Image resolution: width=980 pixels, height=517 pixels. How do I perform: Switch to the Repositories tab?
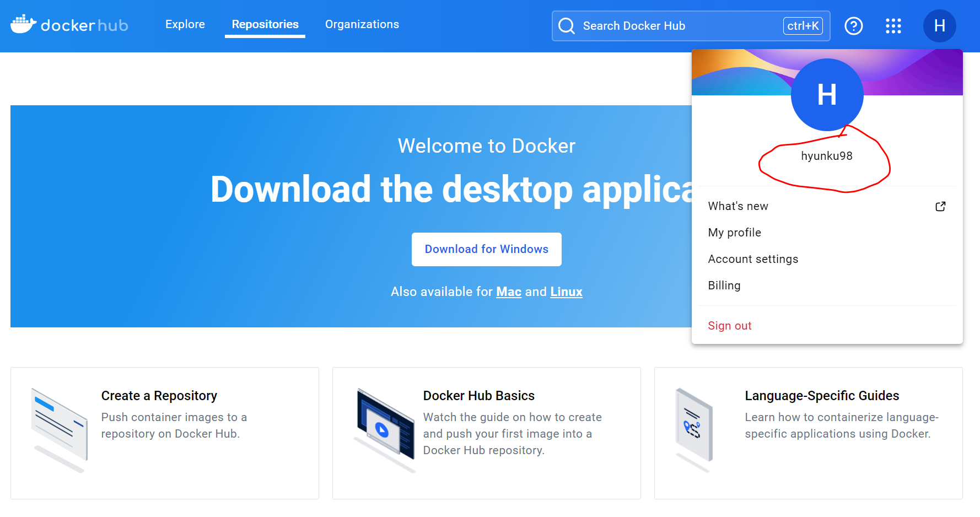tap(265, 24)
